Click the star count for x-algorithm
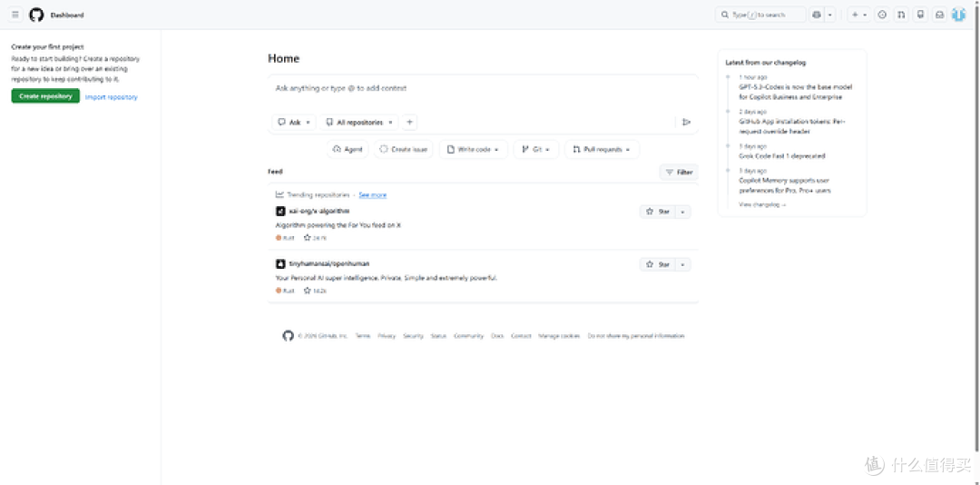The image size is (980, 485). 315,238
